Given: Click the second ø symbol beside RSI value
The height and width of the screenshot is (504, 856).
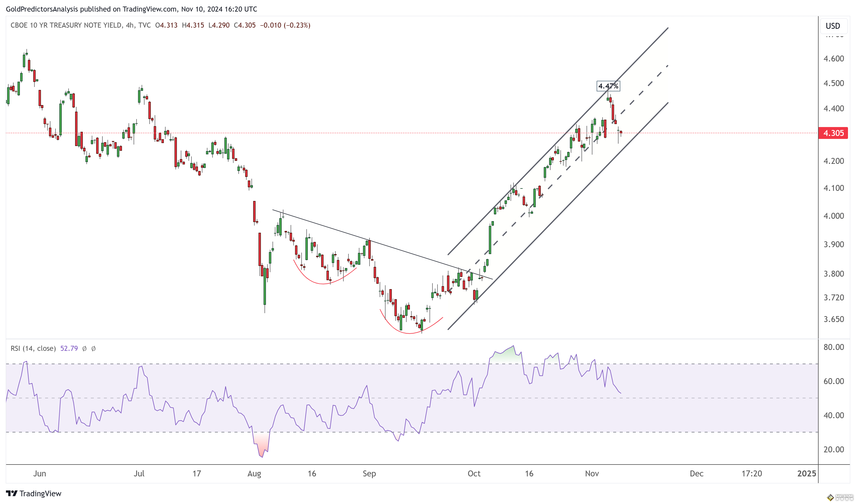Looking at the screenshot, I should point(94,348).
